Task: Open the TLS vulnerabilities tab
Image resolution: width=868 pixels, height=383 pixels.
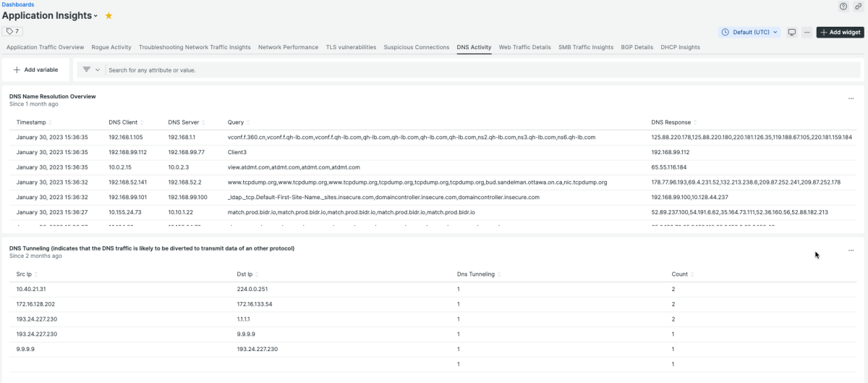Action: pyautogui.click(x=351, y=47)
